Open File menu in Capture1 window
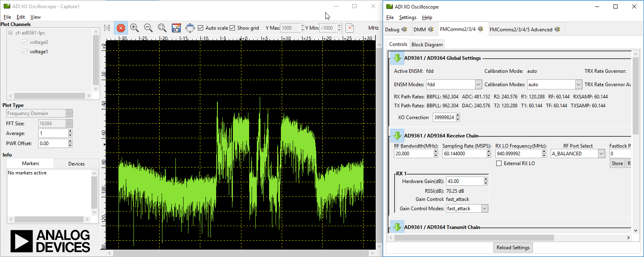The image size is (644, 257). pyautogui.click(x=7, y=17)
